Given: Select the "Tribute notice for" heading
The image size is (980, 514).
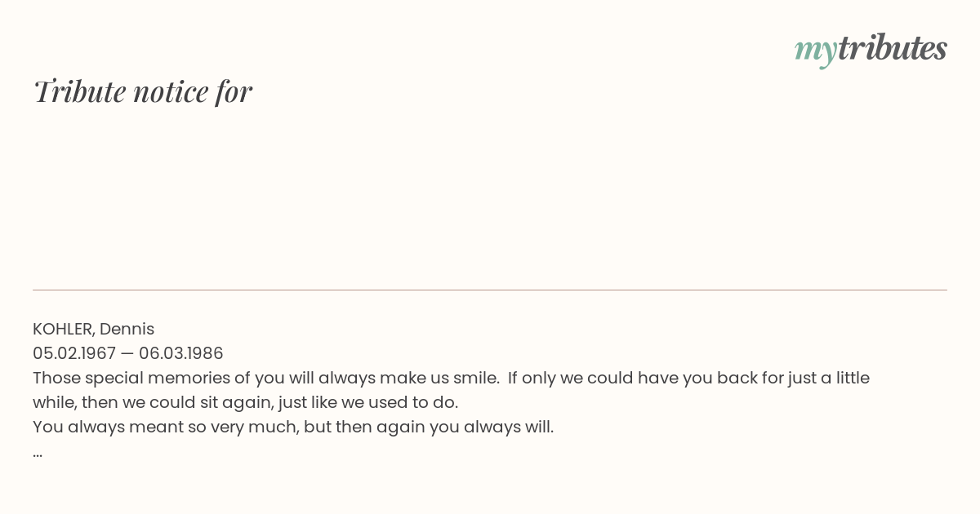Looking at the screenshot, I should coord(143,91).
